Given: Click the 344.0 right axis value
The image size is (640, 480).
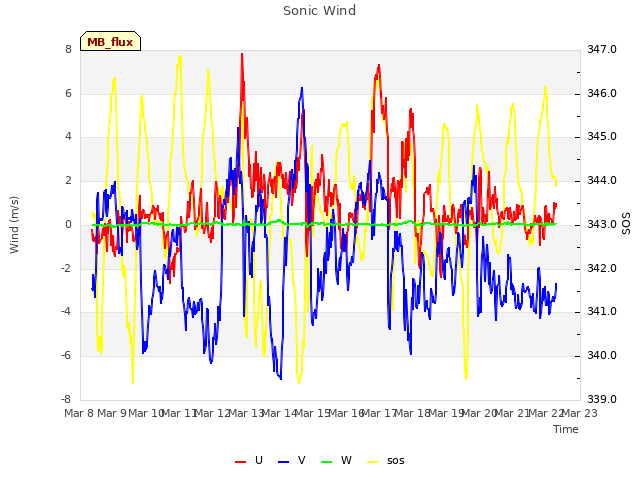Looking at the screenshot, I should tap(602, 181).
